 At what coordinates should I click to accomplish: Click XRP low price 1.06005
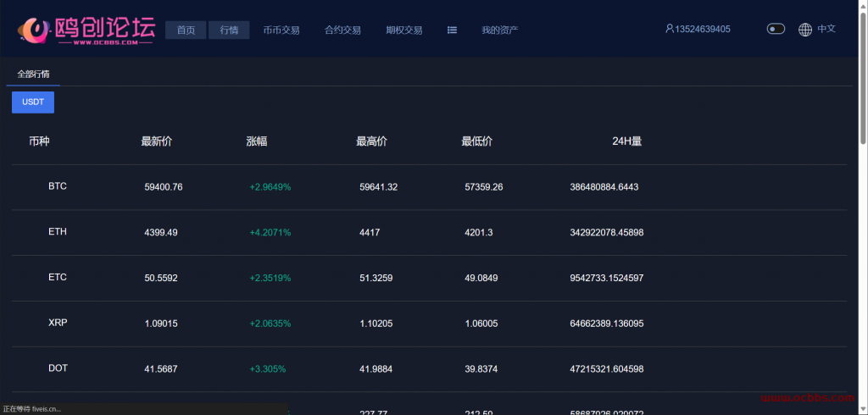pyautogui.click(x=481, y=324)
